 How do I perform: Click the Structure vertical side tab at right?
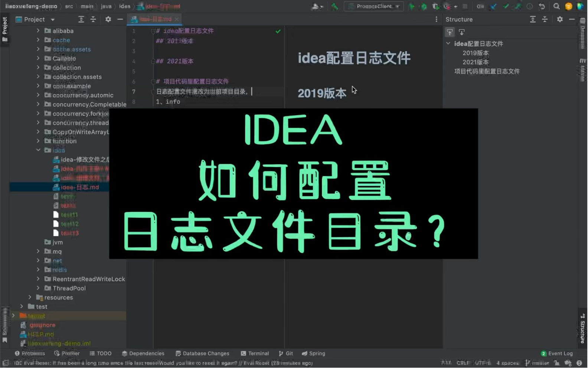click(582, 329)
